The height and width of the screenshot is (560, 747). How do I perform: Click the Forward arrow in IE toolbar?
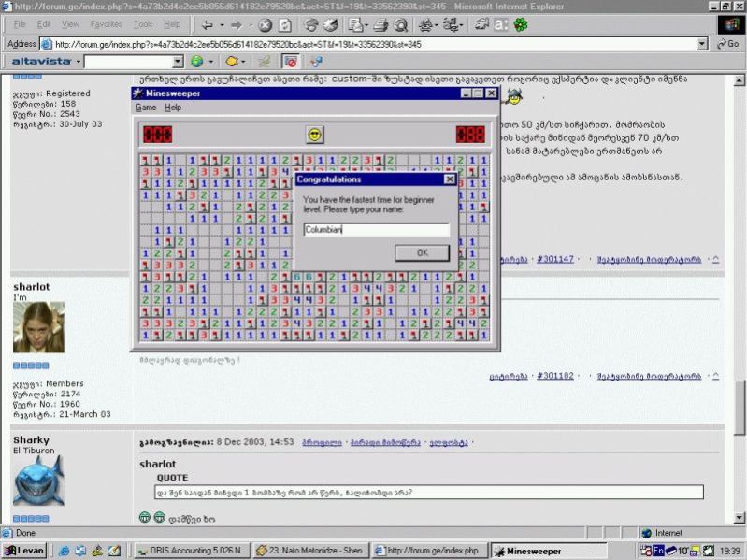[x=237, y=24]
